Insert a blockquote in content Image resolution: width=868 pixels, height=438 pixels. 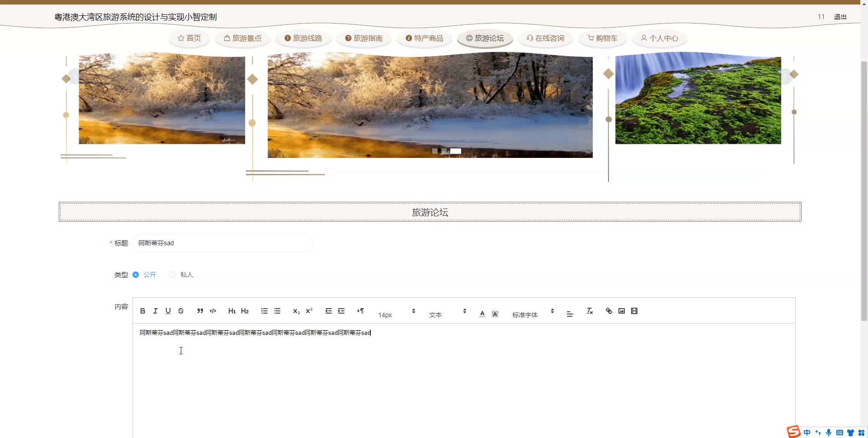pyautogui.click(x=200, y=311)
